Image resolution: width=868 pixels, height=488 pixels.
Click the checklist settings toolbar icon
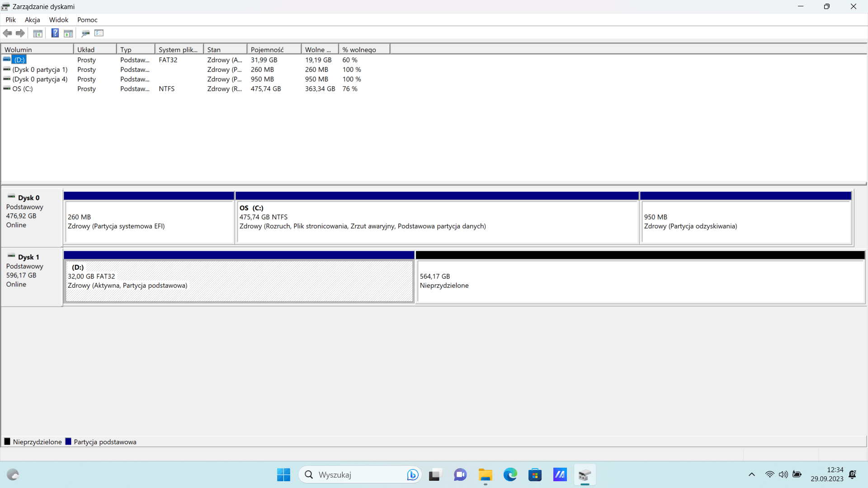[99, 33]
